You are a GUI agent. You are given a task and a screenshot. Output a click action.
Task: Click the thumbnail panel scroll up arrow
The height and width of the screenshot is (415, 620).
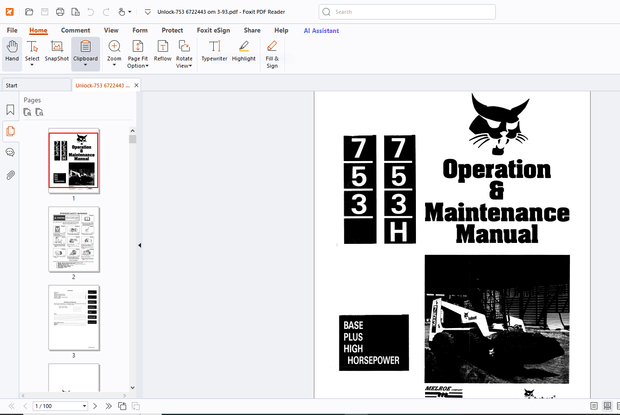(x=132, y=131)
